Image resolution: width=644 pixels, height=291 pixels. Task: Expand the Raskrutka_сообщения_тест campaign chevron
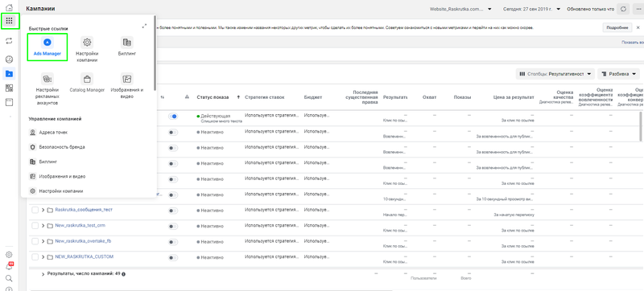(x=43, y=211)
